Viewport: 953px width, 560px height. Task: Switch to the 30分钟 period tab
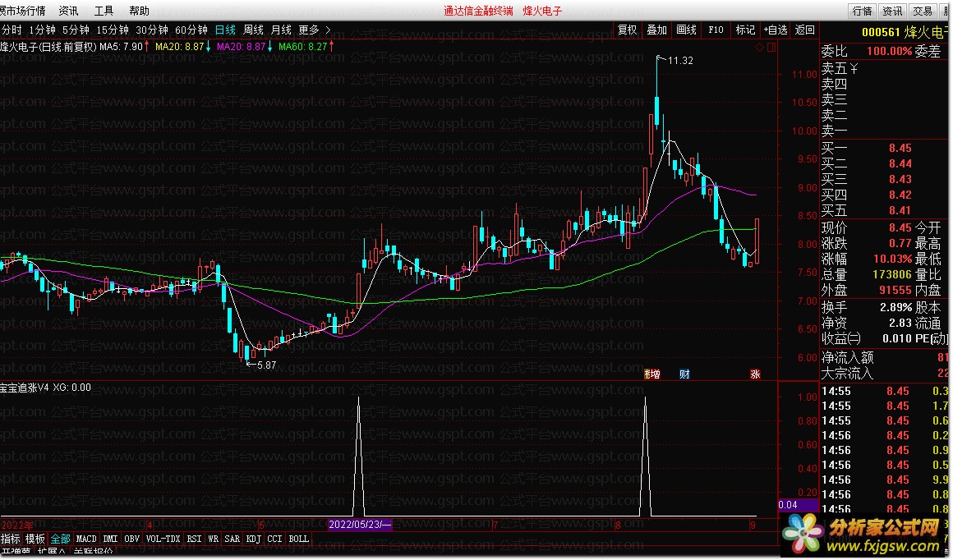(152, 30)
